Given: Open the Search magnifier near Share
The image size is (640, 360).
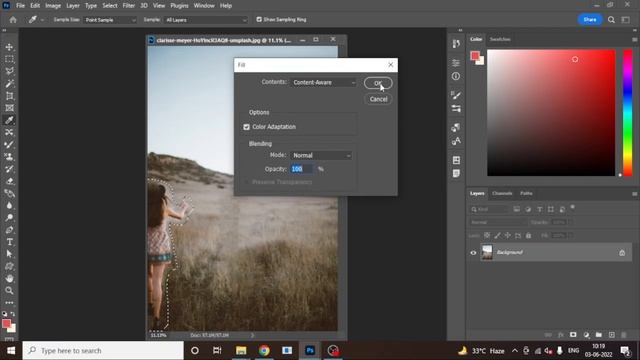Looking at the screenshot, I should pyautogui.click(x=611, y=20).
